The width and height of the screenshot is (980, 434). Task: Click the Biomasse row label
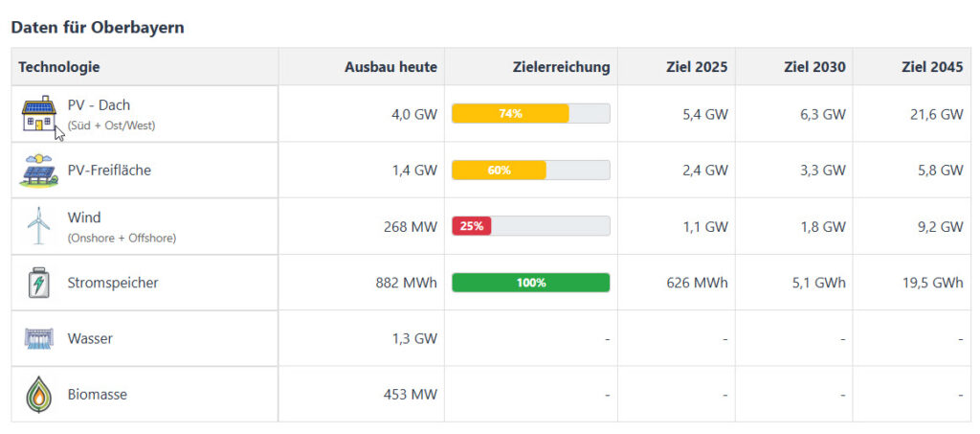(x=98, y=394)
